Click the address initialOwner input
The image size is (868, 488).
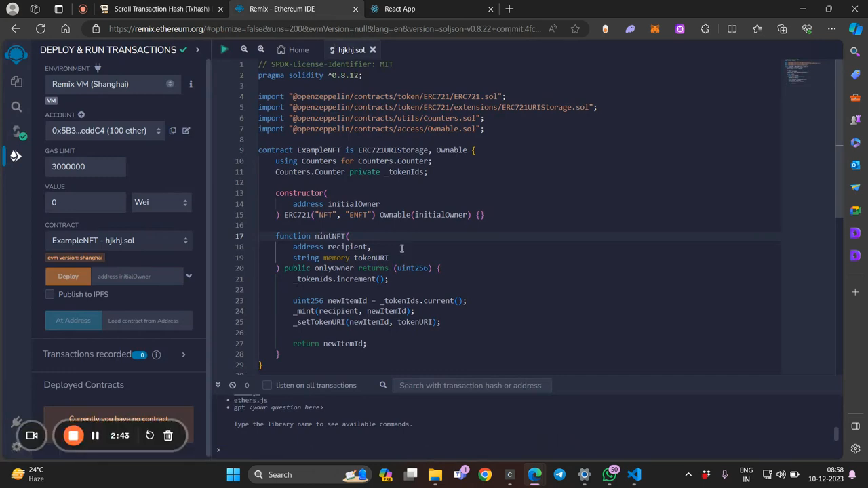pos(138,276)
